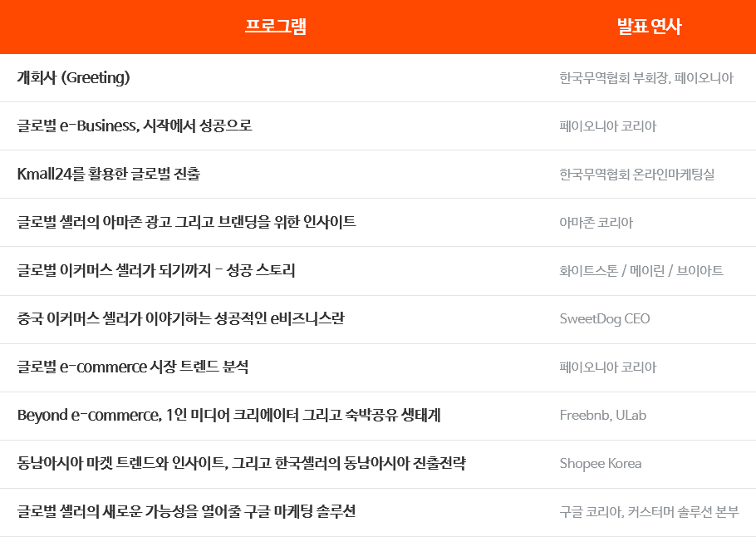Viewport: 756px width, 537px height.
Task: Click the 발표 연사 column header
Action: pos(650,26)
